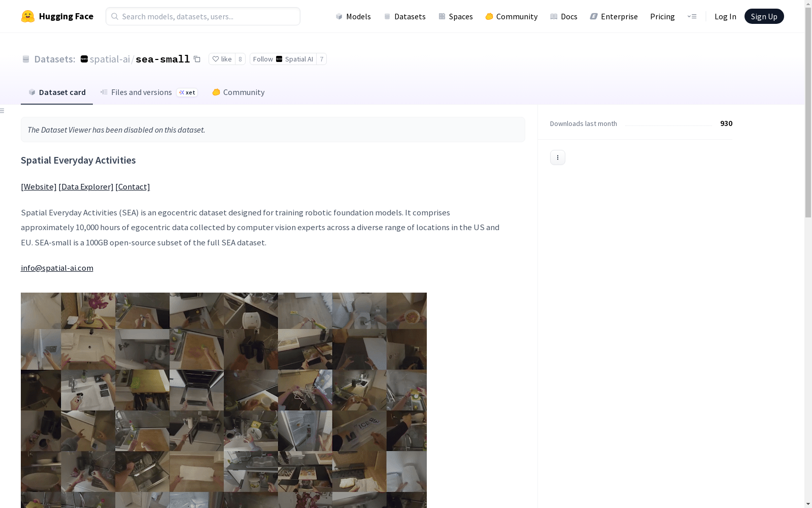Viewport: 812px width, 508px height.
Task: Toggle the table of contents sidebar icon
Action: [3, 111]
